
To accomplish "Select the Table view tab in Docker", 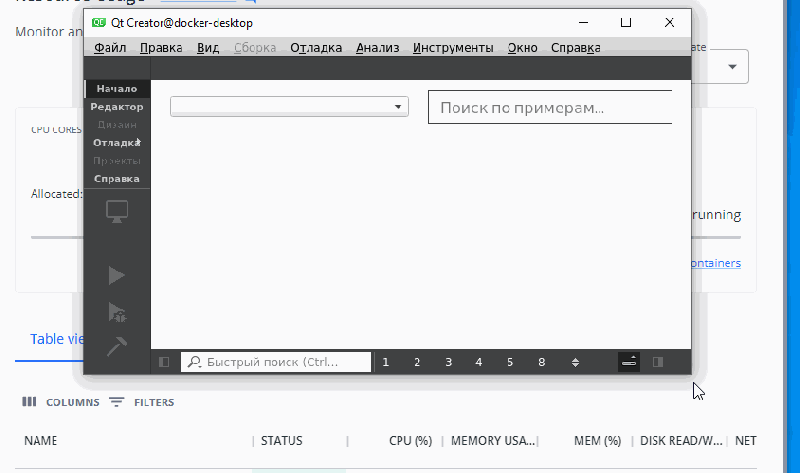I will [57, 339].
